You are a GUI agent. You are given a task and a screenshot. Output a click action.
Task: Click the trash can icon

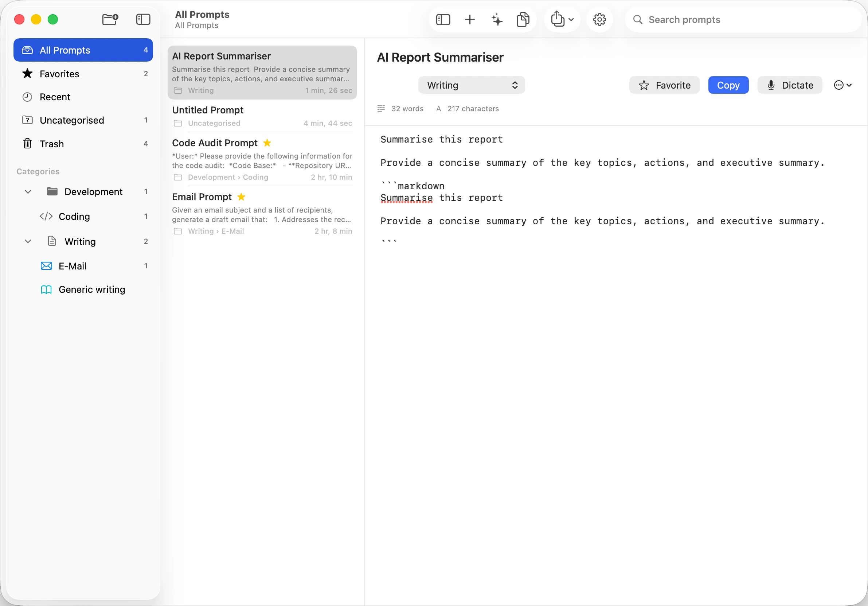27,143
